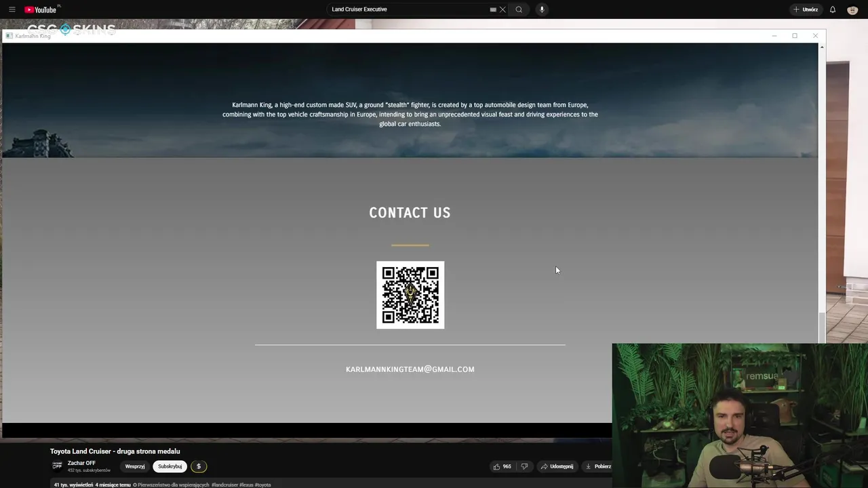868x488 pixels.
Task: Click the Subskrybuj subscribe button
Action: [170, 466]
